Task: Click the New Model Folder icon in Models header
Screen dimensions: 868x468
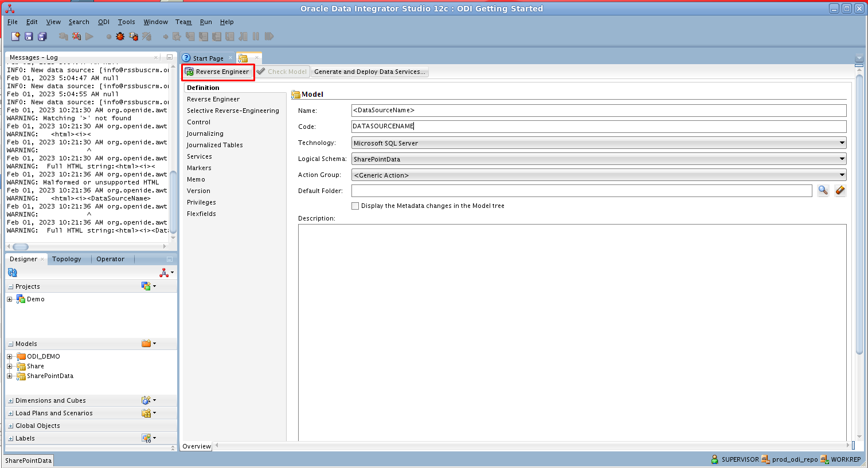Action: 146,344
